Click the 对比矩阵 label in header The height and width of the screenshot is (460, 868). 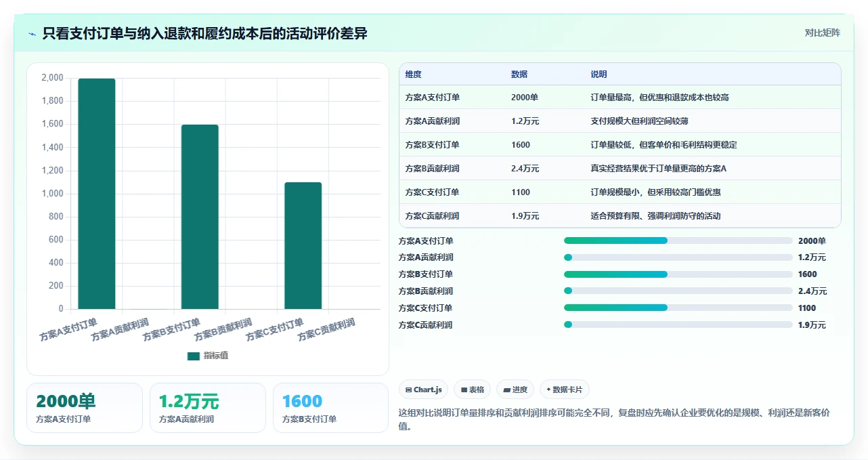coord(823,33)
